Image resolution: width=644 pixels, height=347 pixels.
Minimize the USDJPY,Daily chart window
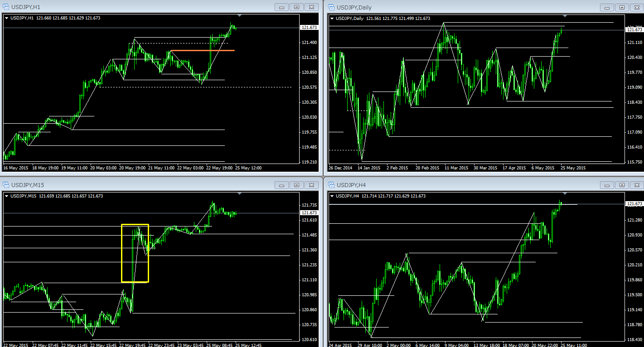607,7
